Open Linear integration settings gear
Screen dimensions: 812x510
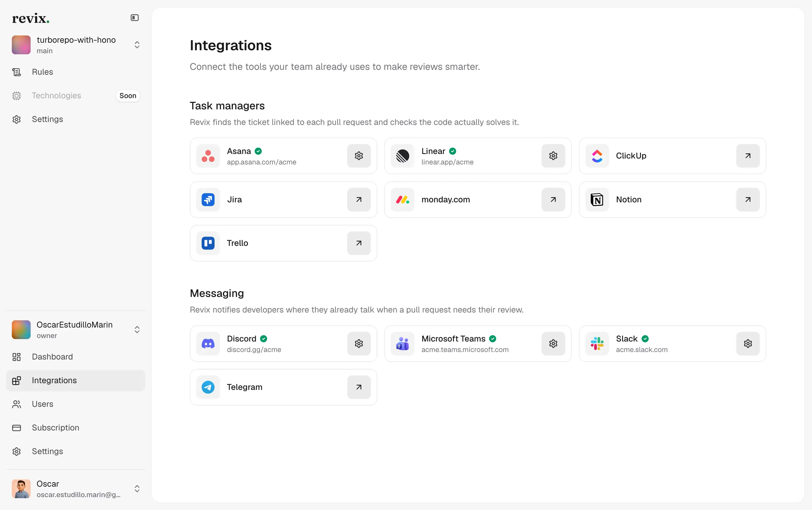click(x=553, y=156)
